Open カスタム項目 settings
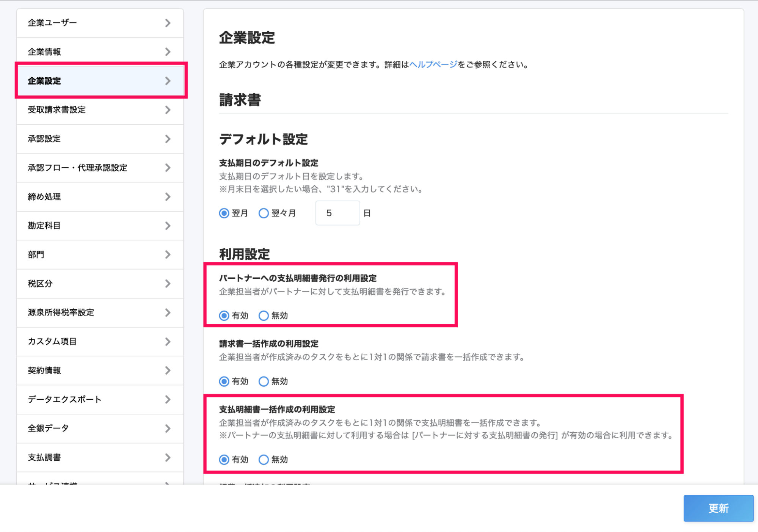Screen dimensions: 758x532 pyautogui.click(x=100, y=342)
